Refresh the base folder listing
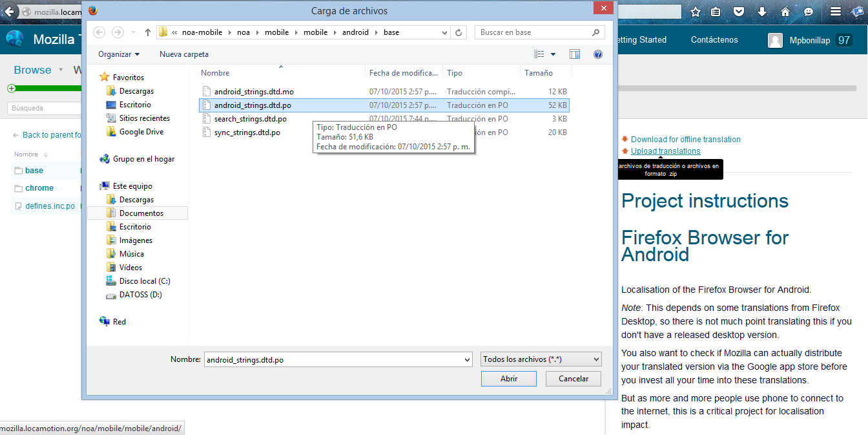Screen dimensions: 868x435 [x=459, y=32]
